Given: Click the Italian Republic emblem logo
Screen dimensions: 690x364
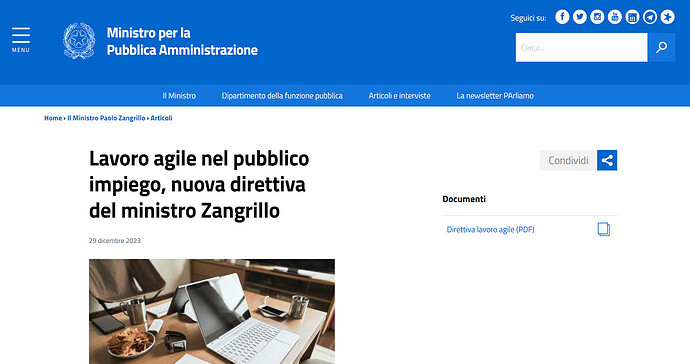Looking at the screenshot, I should tap(79, 41).
